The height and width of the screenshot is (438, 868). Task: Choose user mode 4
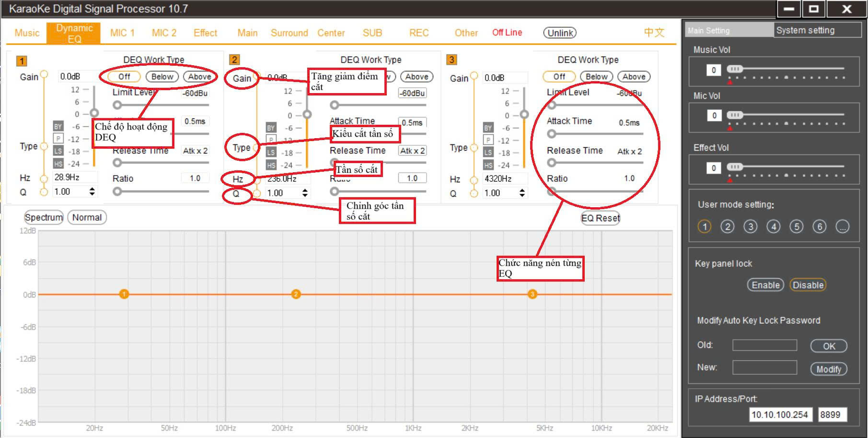click(x=774, y=226)
